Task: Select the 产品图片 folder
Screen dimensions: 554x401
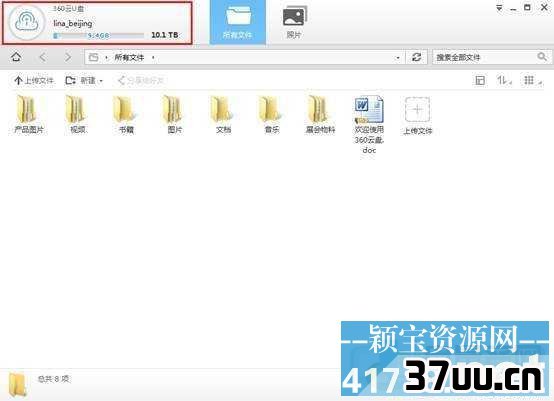Action: coord(29,115)
